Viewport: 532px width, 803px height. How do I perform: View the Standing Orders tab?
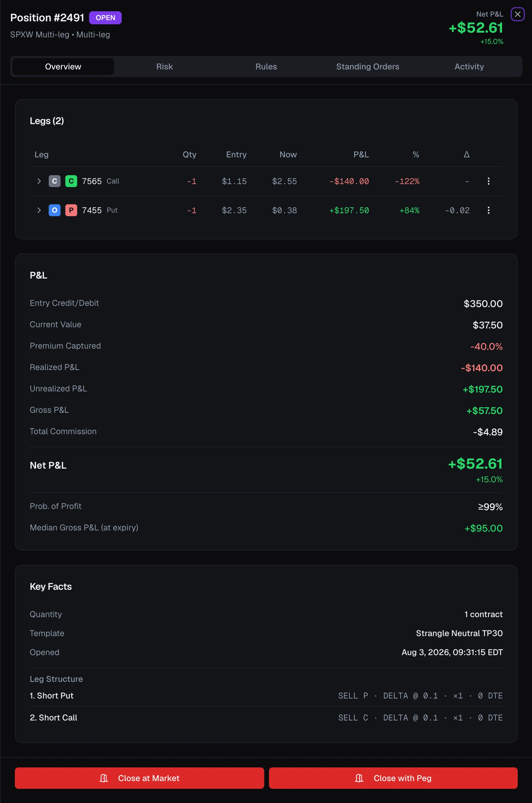367,67
